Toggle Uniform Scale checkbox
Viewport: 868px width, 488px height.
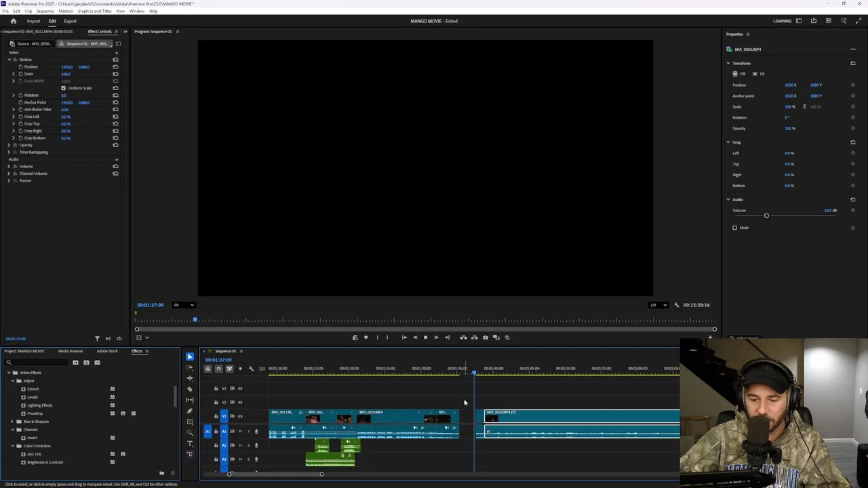[x=64, y=88]
